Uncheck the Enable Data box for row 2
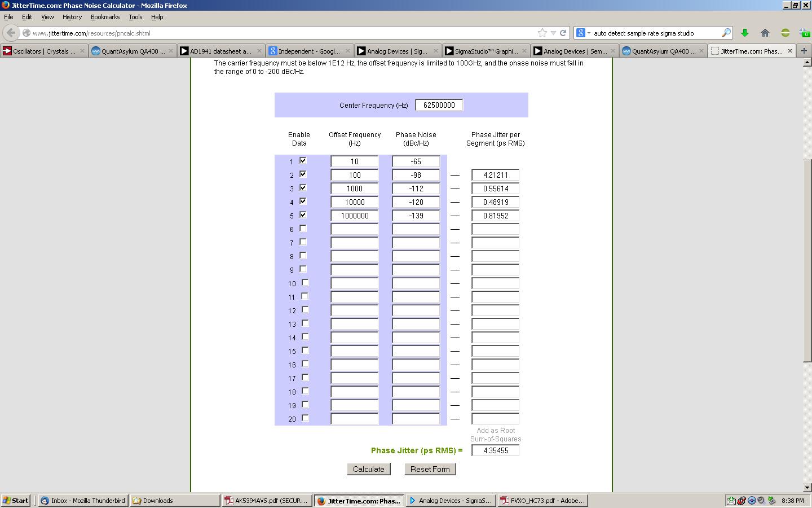812x508 pixels. [303, 174]
